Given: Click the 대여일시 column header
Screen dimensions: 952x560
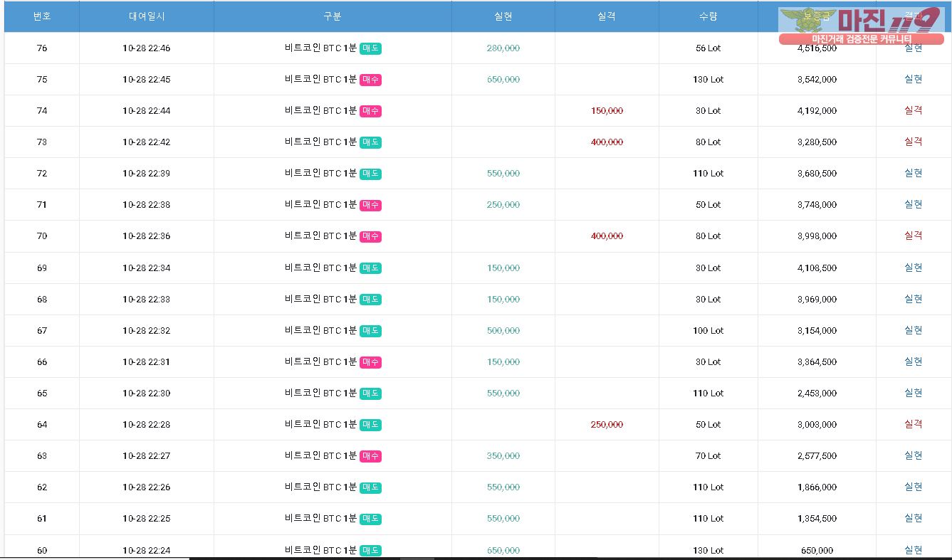Looking at the screenshot, I should tap(146, 16).
